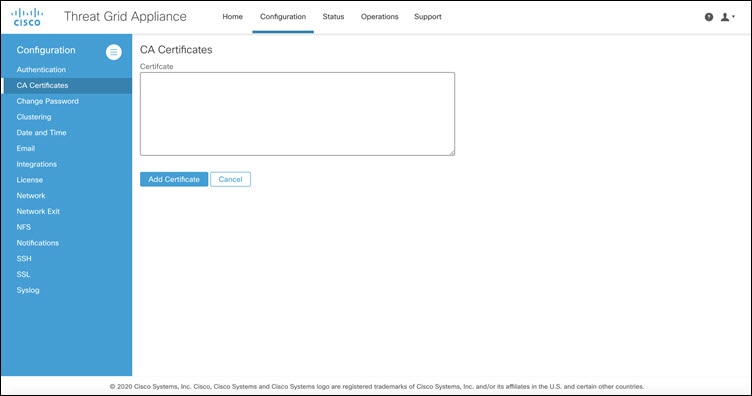Open Change Password page
Image resolution: width=752 pixels, height=396 pixels.
coord(47,101)
